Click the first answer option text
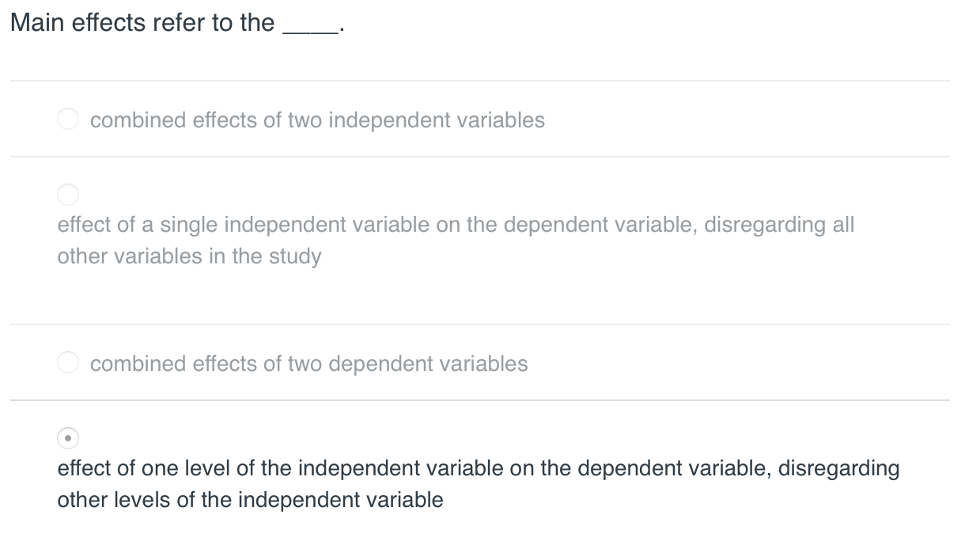The height and width of the screenshot is (560, 965). pyautogui.click(x=316, y=120)
